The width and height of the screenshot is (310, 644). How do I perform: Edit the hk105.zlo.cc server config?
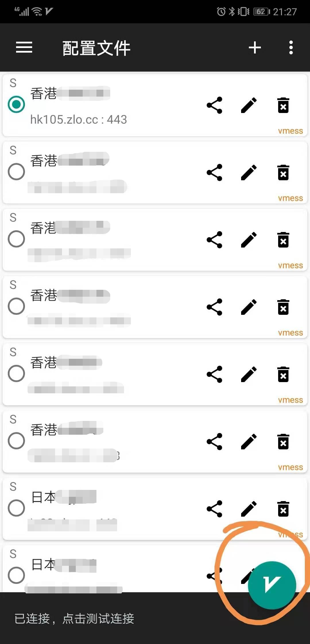tap(249, 105)
